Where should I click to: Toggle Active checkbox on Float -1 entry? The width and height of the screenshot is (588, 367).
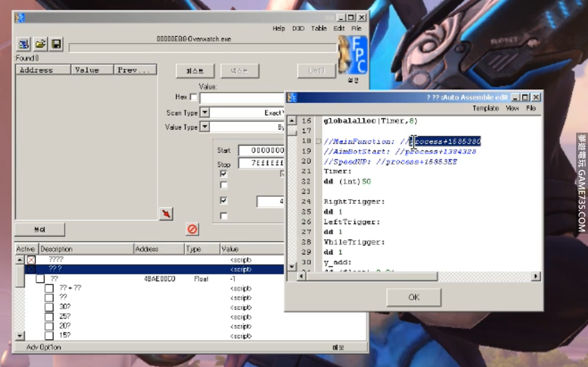(40, 278)
